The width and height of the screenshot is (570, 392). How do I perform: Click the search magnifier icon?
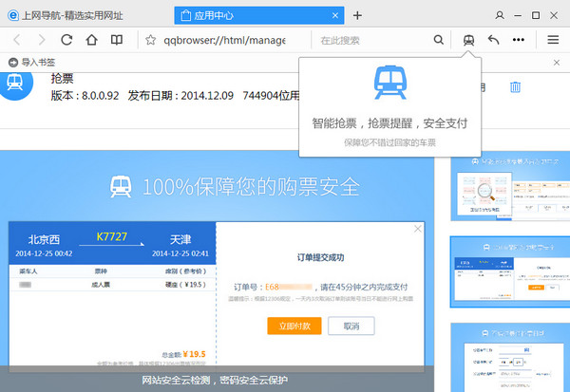[x=439, y=40]
